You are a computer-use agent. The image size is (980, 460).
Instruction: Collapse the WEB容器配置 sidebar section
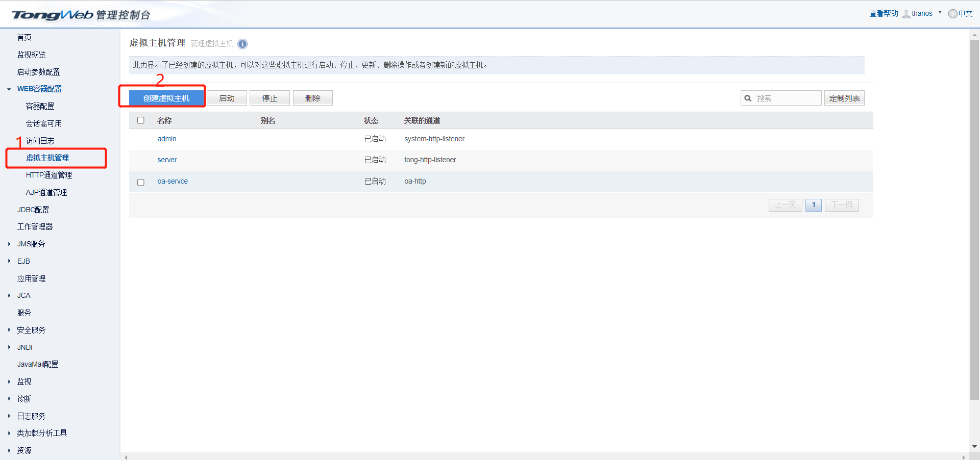point(9,89)
